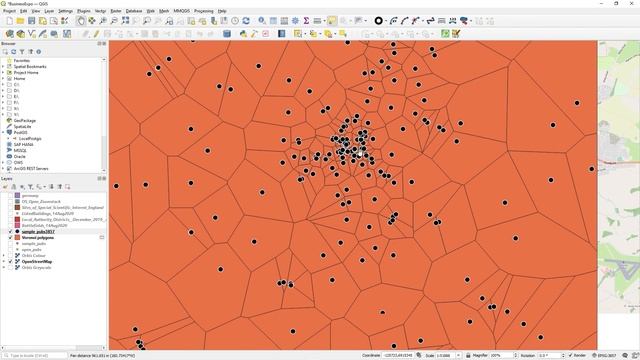The image size is (640, 360).
Task: Select the SAP HANA browser entry
Action: [x=24, y=144]
